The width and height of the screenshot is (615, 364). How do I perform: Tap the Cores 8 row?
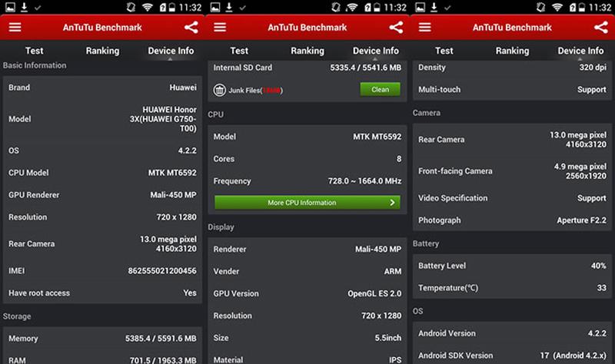coord(307,159)
